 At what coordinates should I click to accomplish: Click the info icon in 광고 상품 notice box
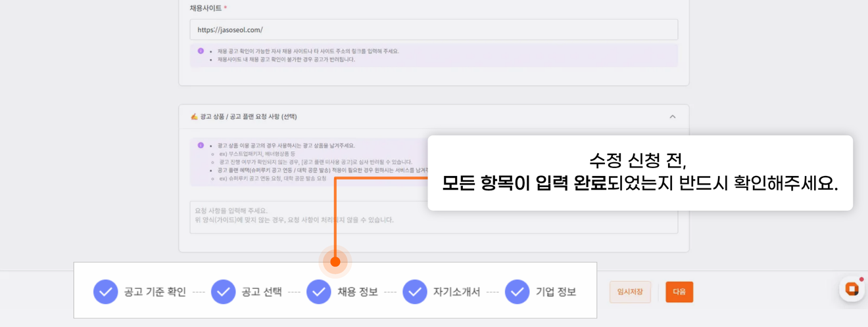point(201,145)
